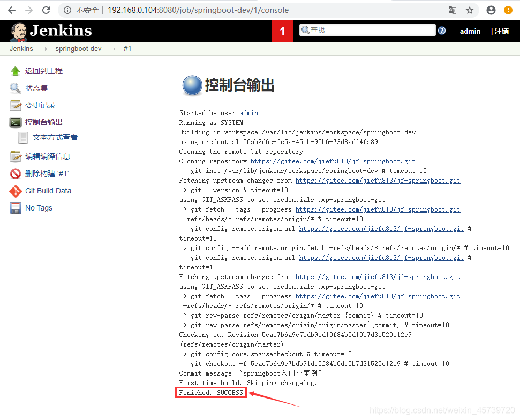The width and height of the screenshot is (520, 420).
Task: Click the magnifier 状态集 icon
Action: tap(15, 88)
